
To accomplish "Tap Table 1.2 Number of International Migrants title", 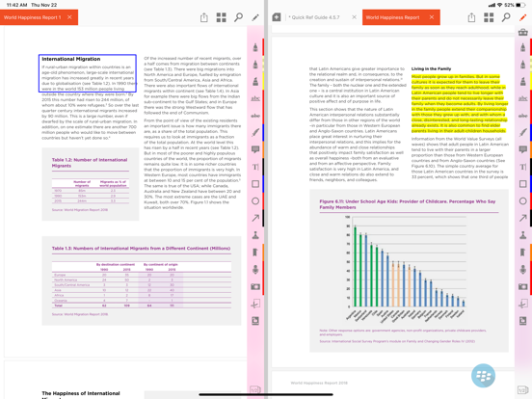I will point(90,163).
